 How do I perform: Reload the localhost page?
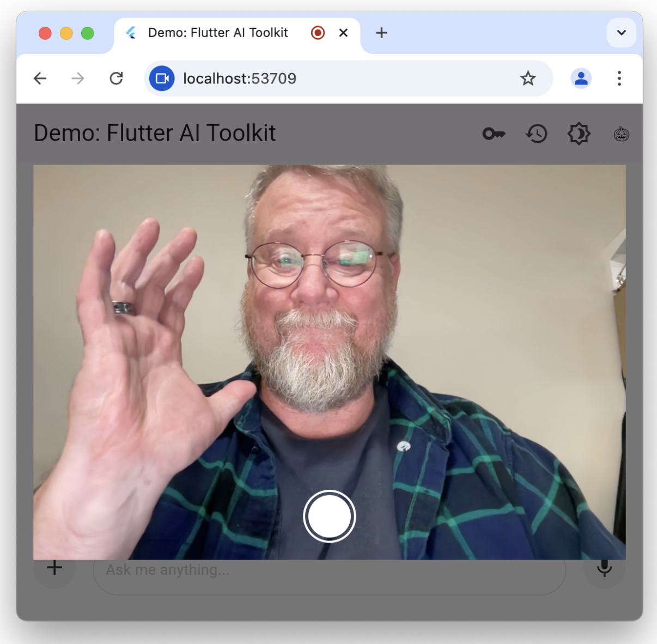pos(116,78)
